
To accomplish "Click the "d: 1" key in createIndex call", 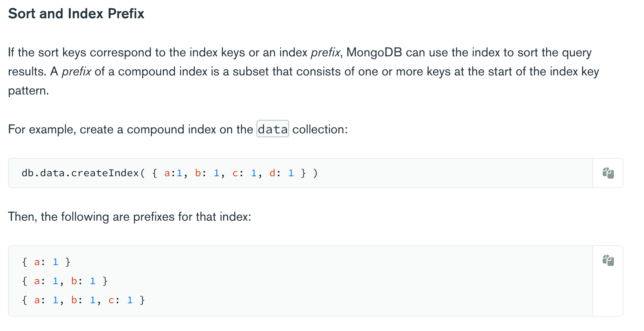I will [x=282, y=173].
